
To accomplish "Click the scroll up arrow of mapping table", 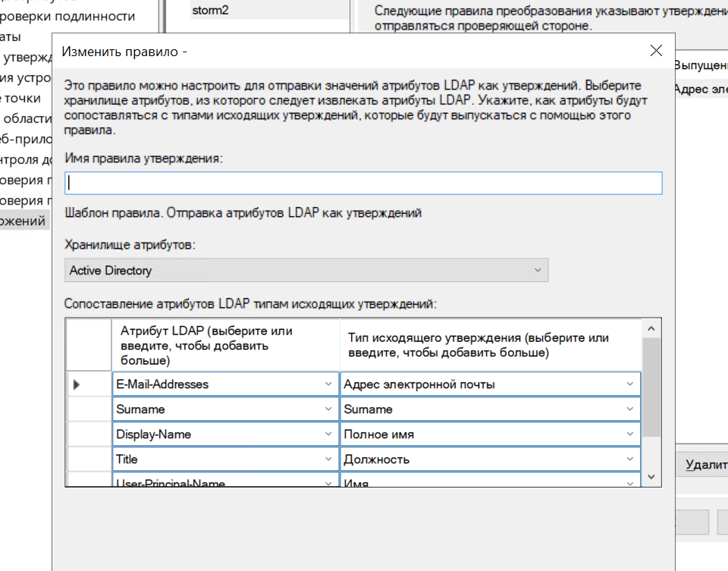I will pos(651,328).
